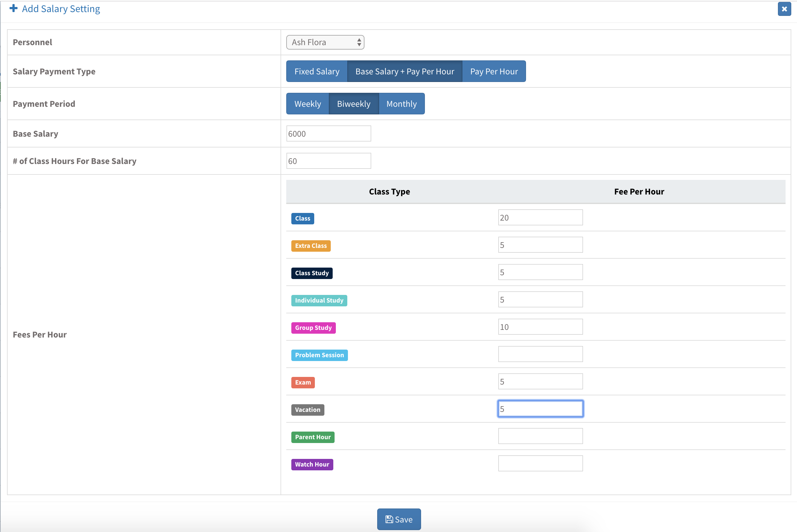Click the Problem Session fee input field
This screenshot has height=532, width=797.
pyautogui.click(x=540, y=354)
